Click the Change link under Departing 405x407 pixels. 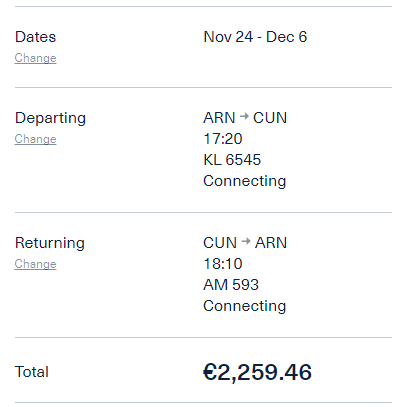[x=35, y=139]
